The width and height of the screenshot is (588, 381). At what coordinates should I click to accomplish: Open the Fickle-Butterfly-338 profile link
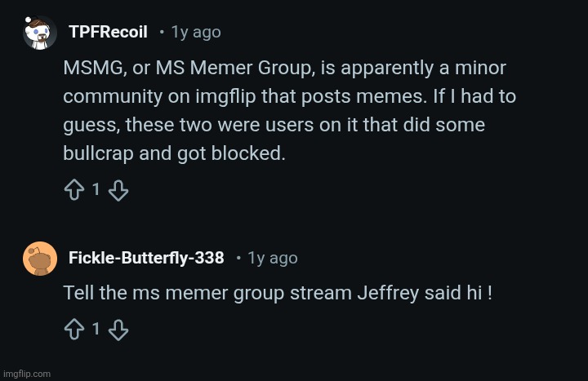coord(146,259)
